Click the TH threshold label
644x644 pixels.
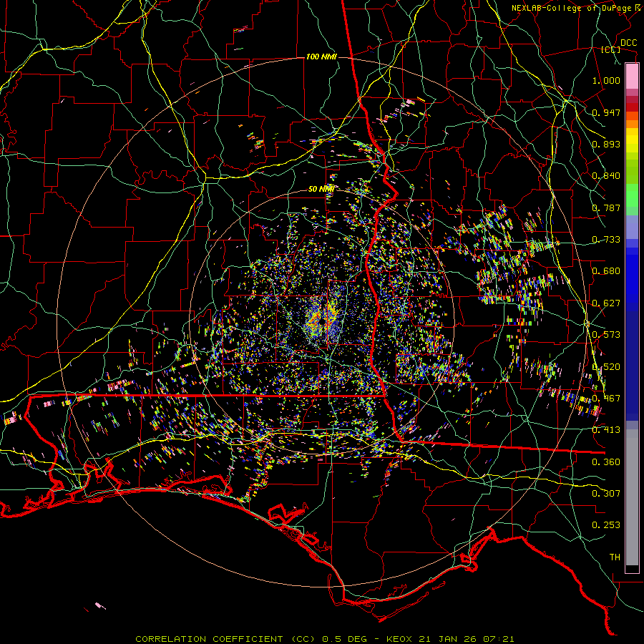(615, 557)
